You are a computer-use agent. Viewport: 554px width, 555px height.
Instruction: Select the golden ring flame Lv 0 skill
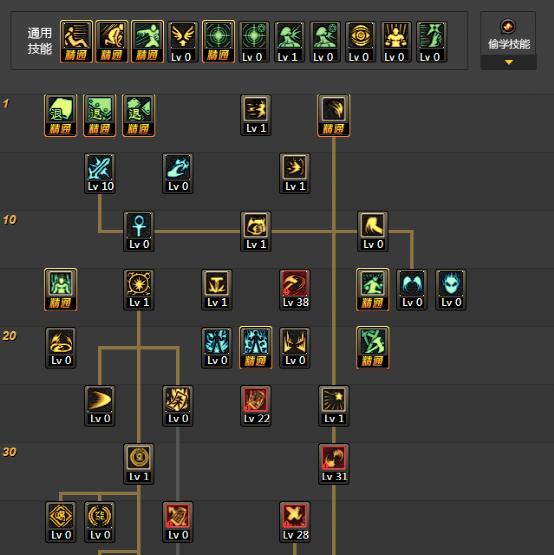pyautogui.click(x=61, y=348)
